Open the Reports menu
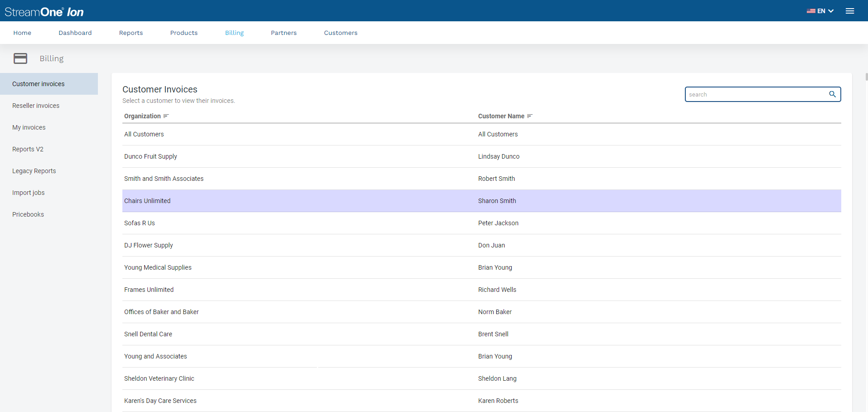Screen dimensions: 868x412 click(x=131, y=33)
